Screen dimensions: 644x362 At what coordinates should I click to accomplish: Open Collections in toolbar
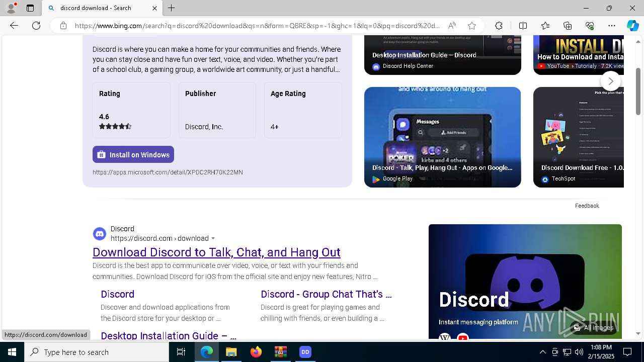coord(568,26)
